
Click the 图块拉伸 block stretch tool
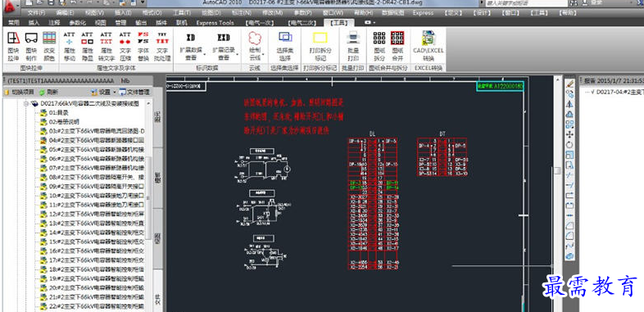(x=14, y=46)
